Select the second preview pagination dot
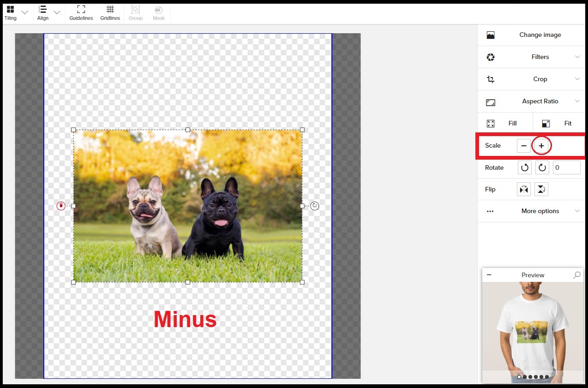Image resolution: width=588 pixels, height=388 pixels. [525, 377]
